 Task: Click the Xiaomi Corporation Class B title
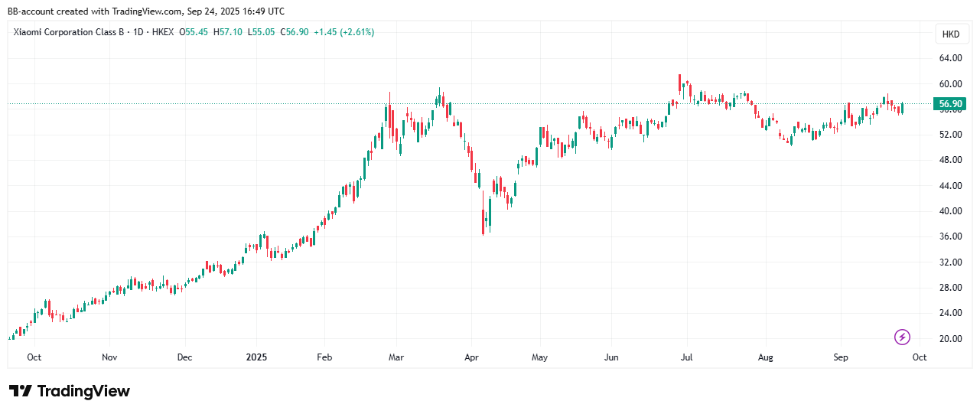click(67, 32)
